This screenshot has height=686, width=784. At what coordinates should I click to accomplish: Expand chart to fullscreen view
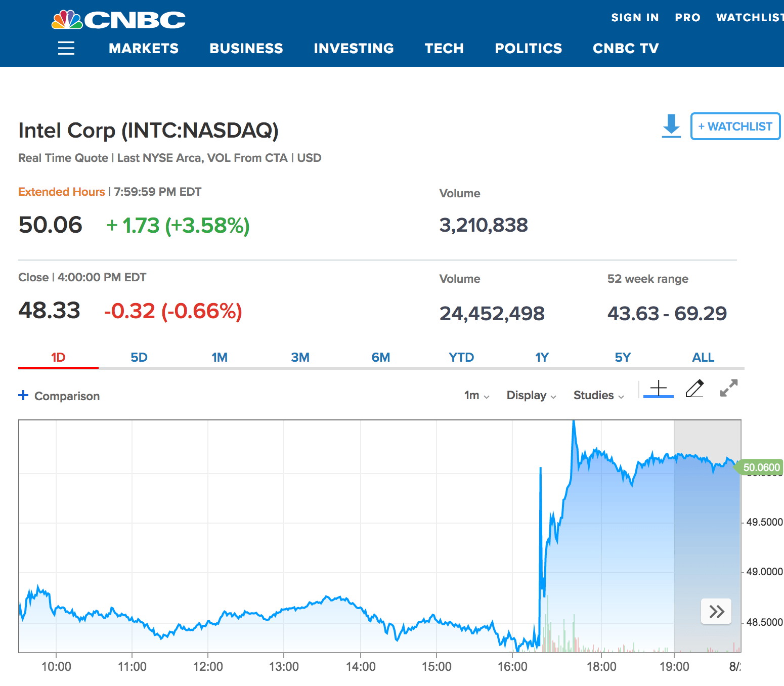tap(729, 388)
